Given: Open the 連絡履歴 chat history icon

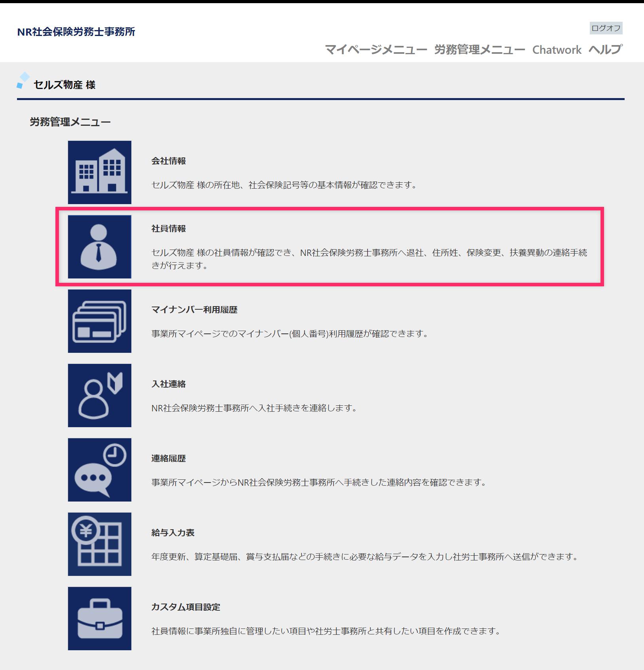Looking at the screenshot, I should pyautogui.click(x=100, y=470).
